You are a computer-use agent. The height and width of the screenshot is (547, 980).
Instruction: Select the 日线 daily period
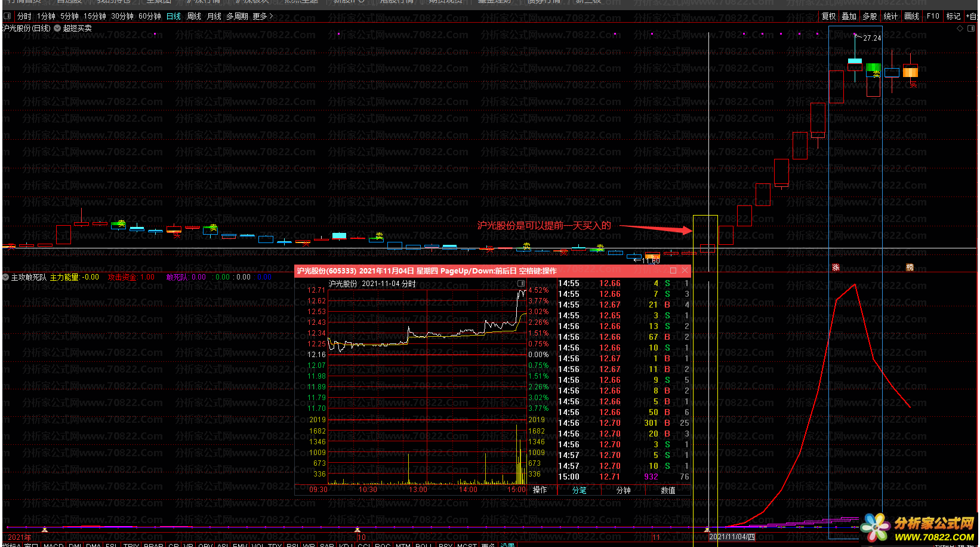(x=174, y=16)
